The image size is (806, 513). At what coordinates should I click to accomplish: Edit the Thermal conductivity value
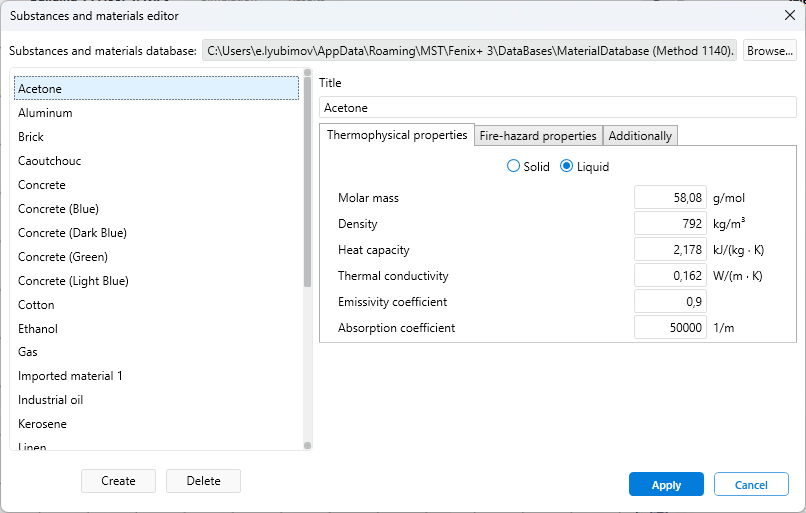click(x=670, y=276)
